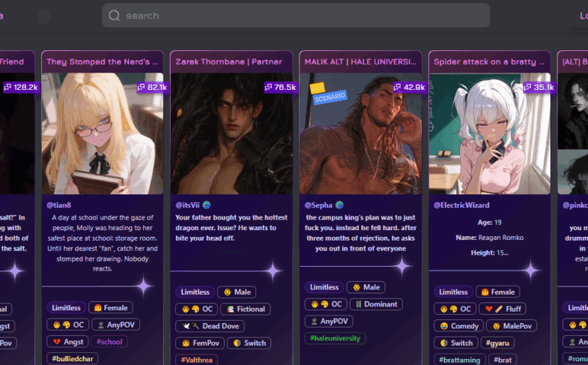Click the 35.1k chat count badge
The image size is (588, 365).
pos(539,88)
